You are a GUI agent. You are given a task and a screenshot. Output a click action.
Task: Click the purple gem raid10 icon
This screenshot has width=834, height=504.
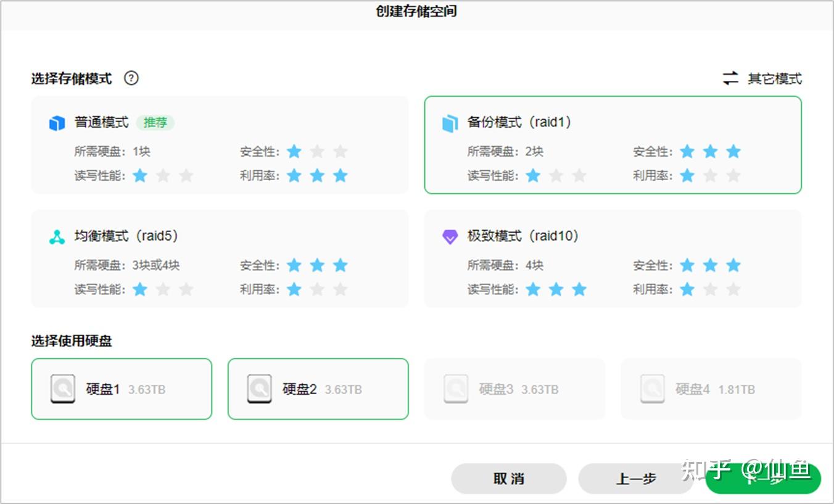click(450, 237)
